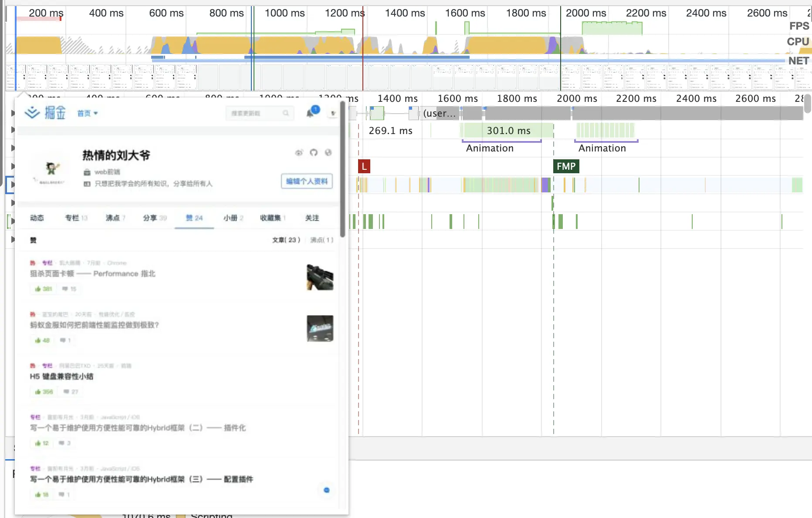Viewport: 812px width, 518px height.
Task: Expand the timings track row with FMP
Action: pyautogui.click(x=13, y=166)
